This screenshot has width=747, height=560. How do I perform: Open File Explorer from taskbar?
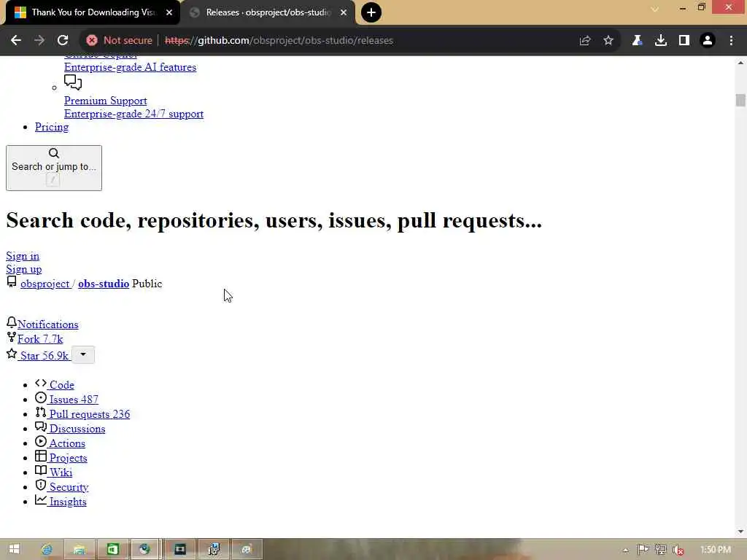click(x=79, y=550)
